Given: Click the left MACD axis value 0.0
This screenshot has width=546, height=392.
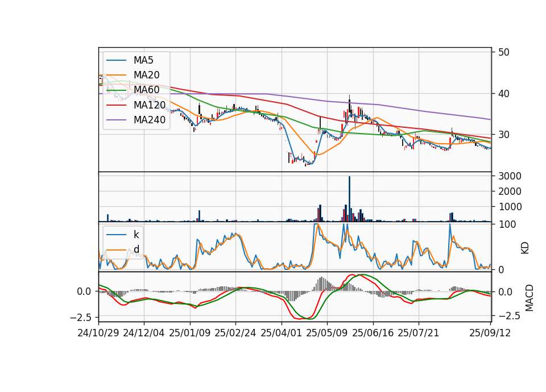Looking at the screenshot, I should click(x=84, y=291).
